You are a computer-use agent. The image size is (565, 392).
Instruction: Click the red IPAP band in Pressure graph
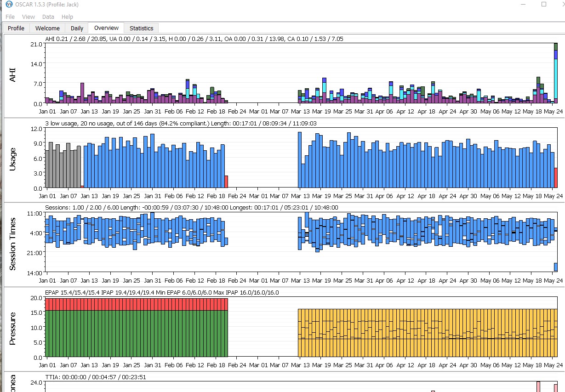(x=137, y=304)
